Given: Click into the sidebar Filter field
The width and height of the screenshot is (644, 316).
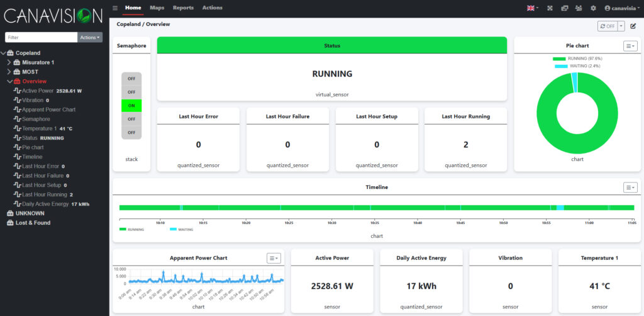Looking at the screenshot, I should pos(41,38).
